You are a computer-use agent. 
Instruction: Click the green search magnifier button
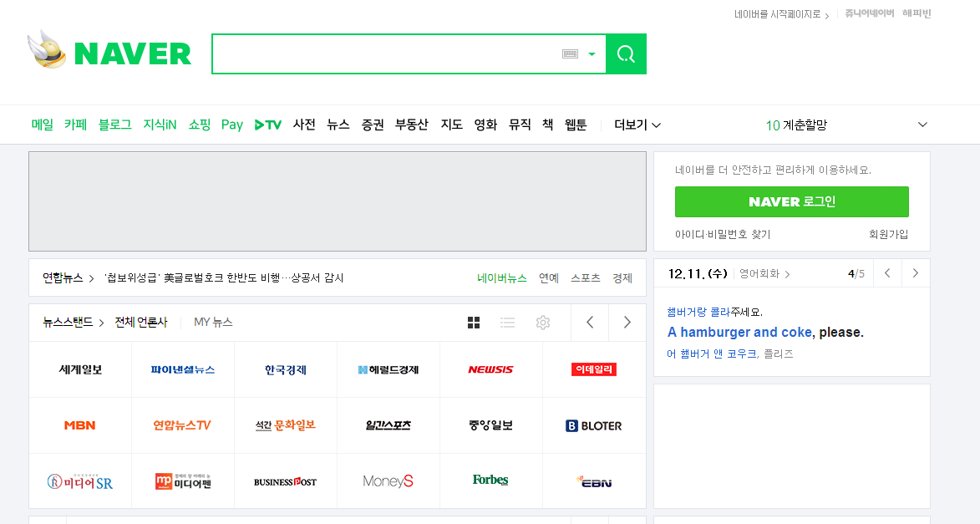[627, 53]
